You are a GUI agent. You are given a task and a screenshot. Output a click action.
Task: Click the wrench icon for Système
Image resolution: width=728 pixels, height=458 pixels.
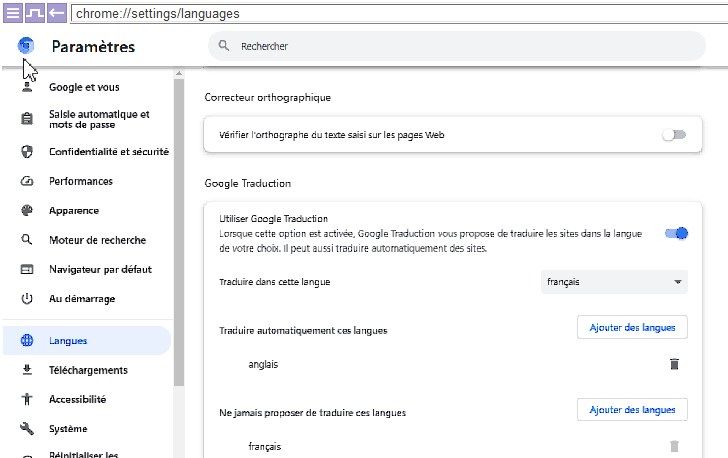coord(27,428)
